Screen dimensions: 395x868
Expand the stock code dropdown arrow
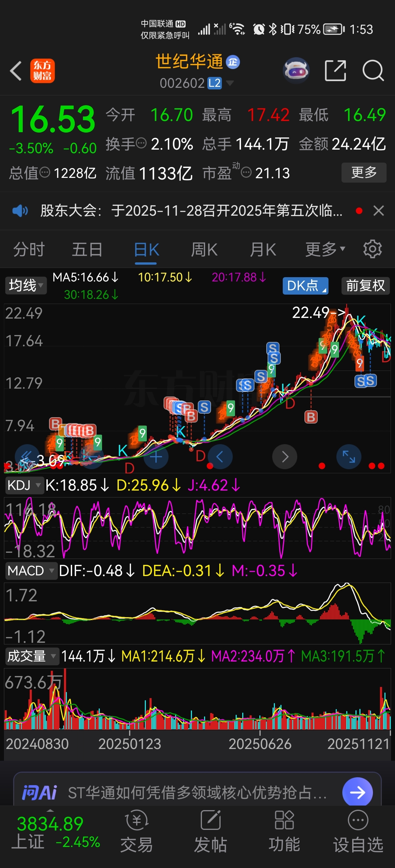pos(230,83)
